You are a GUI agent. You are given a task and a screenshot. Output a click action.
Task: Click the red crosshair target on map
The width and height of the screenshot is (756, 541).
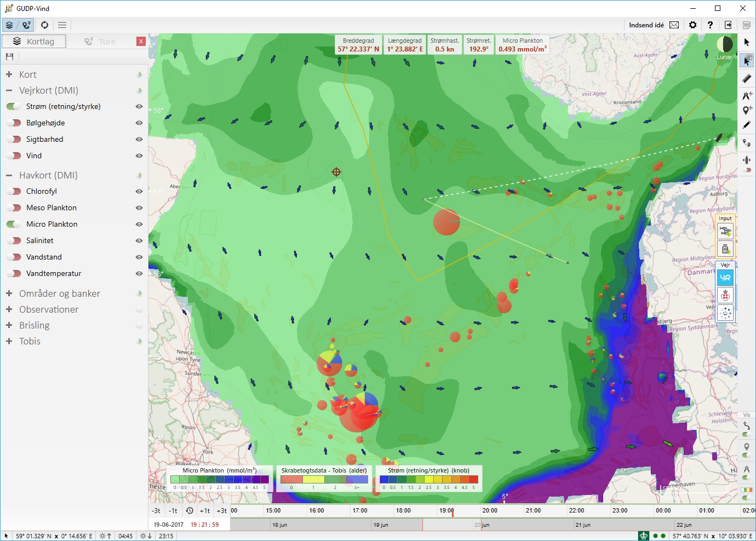tap(336, 172)
